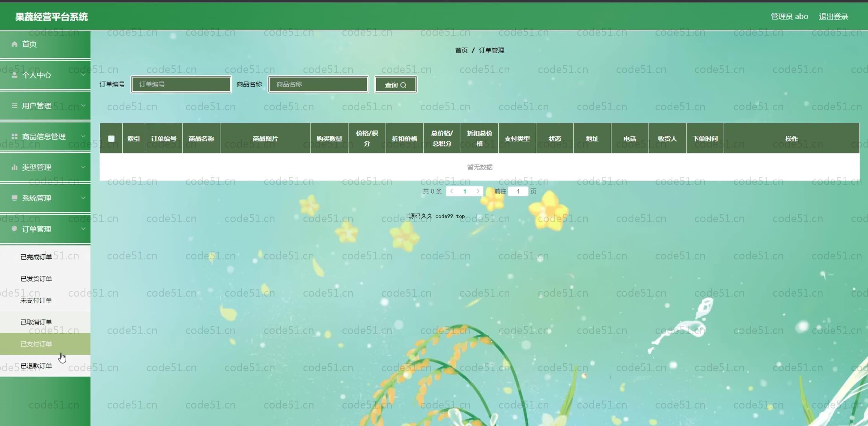Click the list icon beside 用户管理
Image resolution: width=868 pixels, height=426 pixels.
[14, 106]
